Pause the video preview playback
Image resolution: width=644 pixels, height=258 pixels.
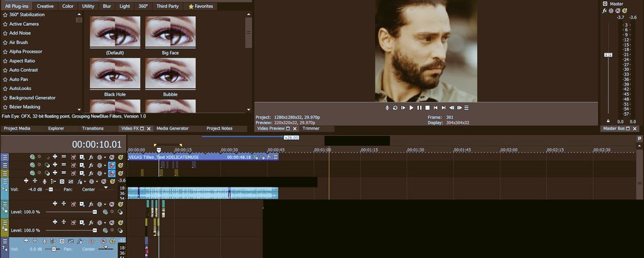coord(419,108)
